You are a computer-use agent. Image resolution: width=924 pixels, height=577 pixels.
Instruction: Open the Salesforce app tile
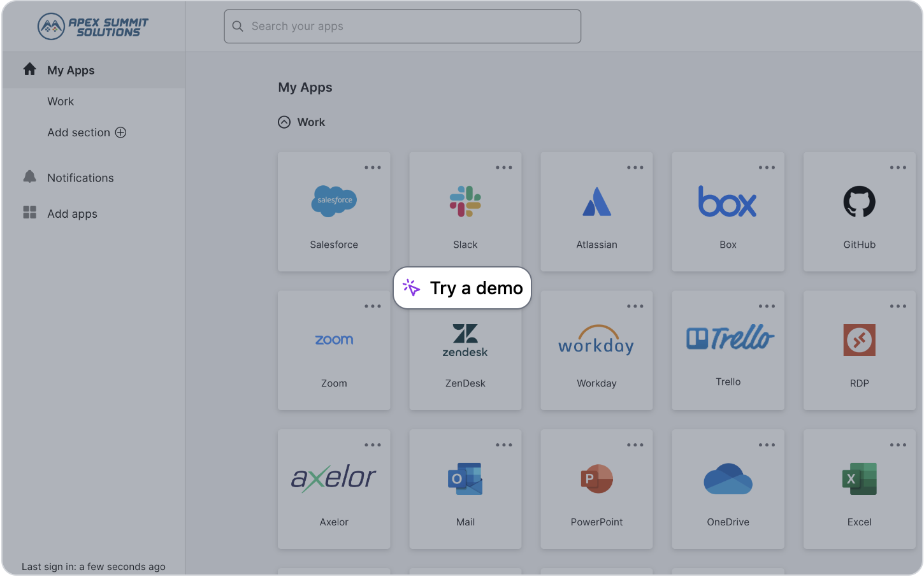click(x=334, y=211)
